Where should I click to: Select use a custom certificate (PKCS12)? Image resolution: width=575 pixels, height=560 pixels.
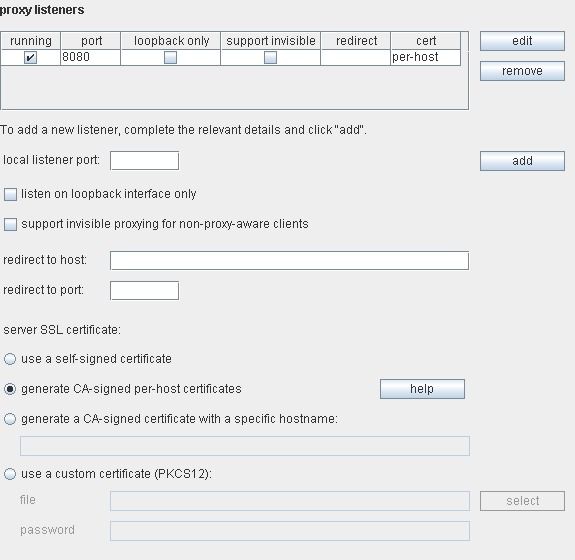click(10, 474)
